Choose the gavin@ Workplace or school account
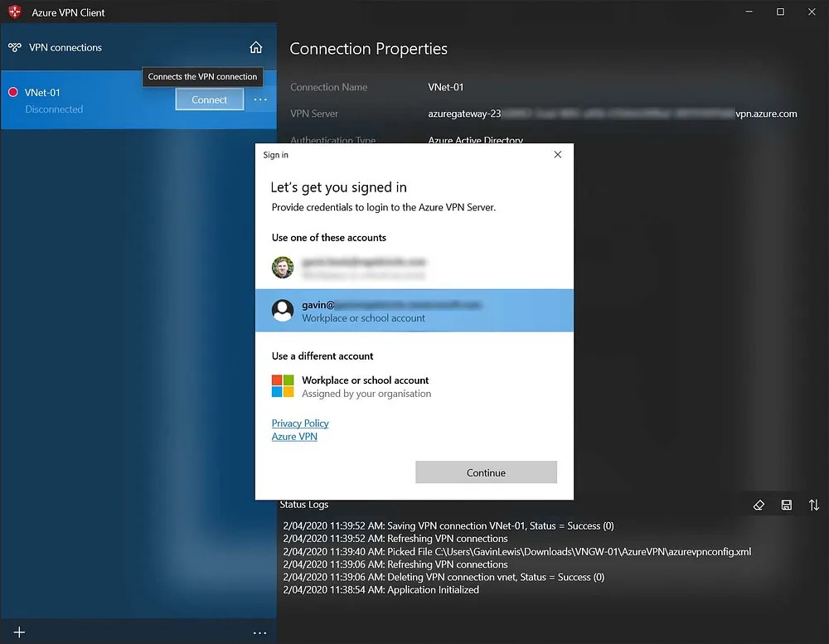829x644 pixels. (x=414, y=310)
